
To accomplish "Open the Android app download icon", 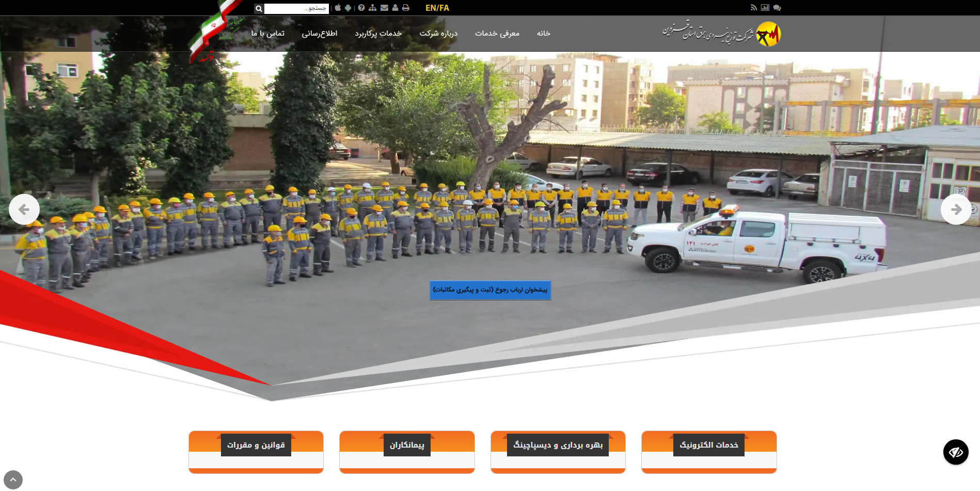I will coord(348,8).
